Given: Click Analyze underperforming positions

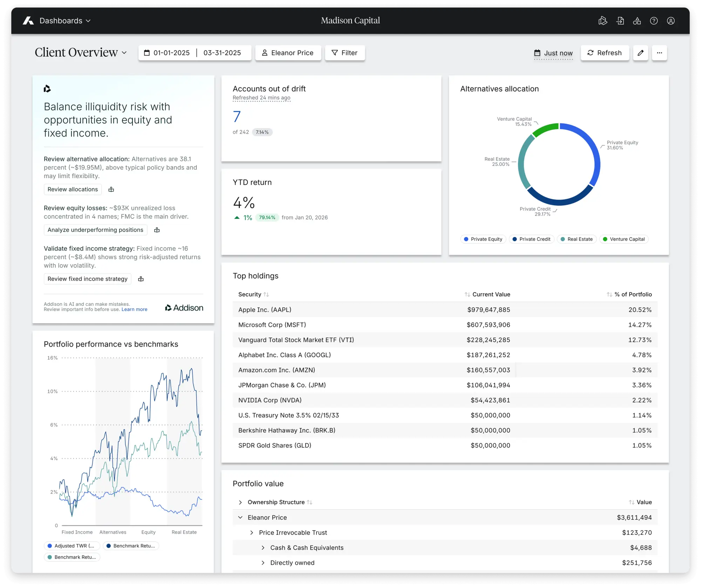Looking at the screenshot, I should coord(95,230).
